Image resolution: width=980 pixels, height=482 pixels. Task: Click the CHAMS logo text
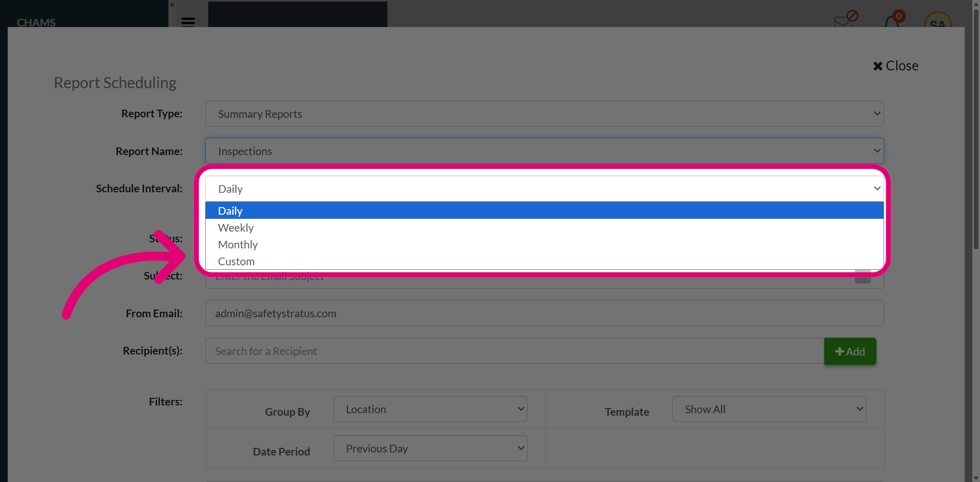click(36, 22)
